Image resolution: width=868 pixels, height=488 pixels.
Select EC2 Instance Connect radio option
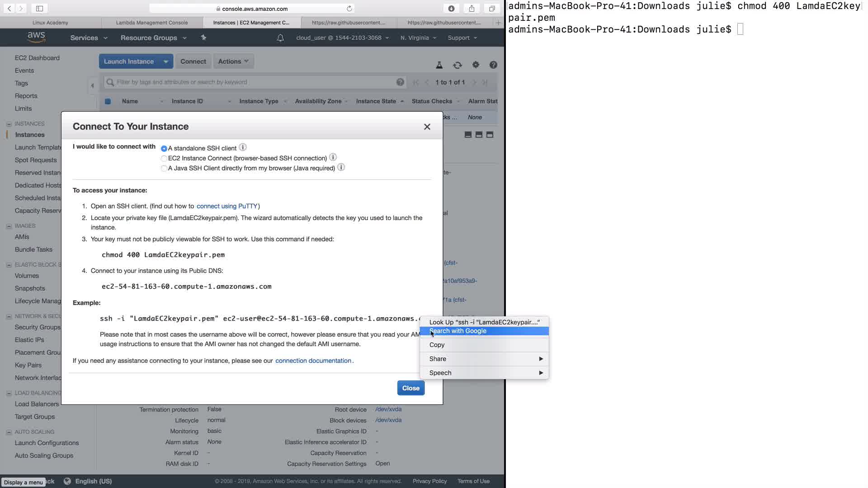pos(164,159)
